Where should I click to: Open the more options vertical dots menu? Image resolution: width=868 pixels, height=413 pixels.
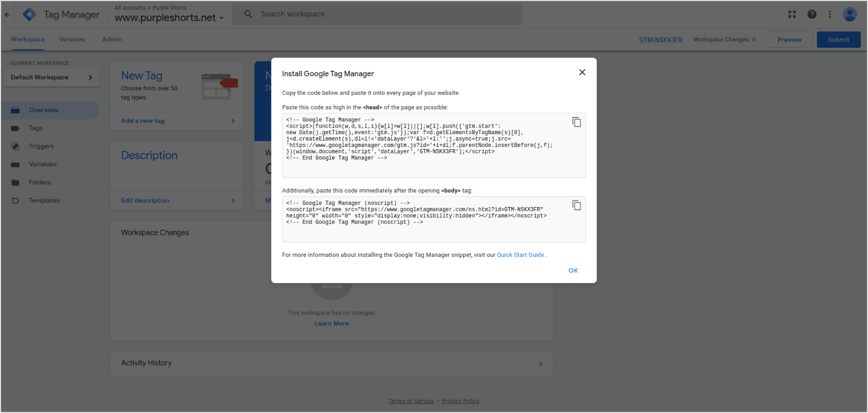pyautogui.click(x=830, y=14)
